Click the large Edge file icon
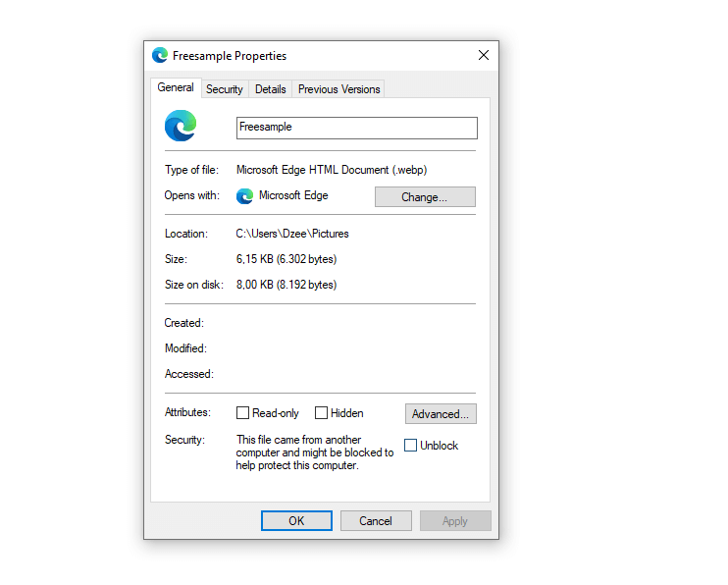The image size is (728, 585). (181, 126)
